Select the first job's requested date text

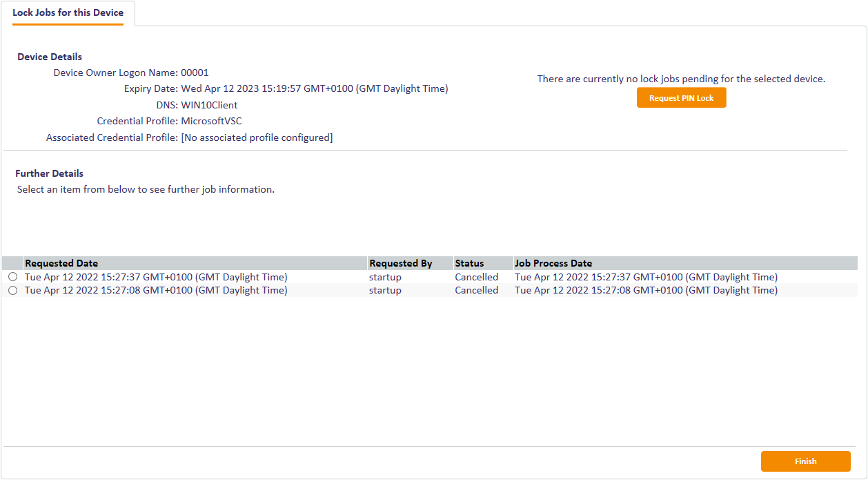click(x=155, y=276)
